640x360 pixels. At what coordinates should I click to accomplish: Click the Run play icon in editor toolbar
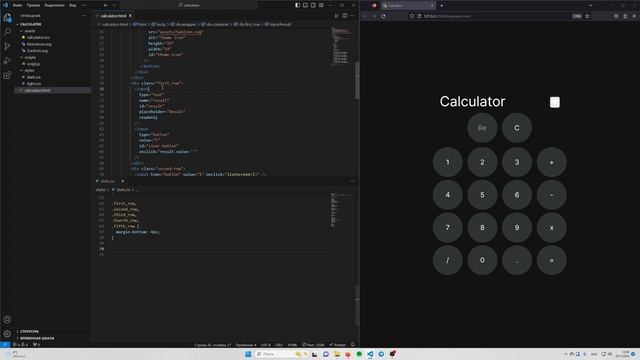(337, 16)
